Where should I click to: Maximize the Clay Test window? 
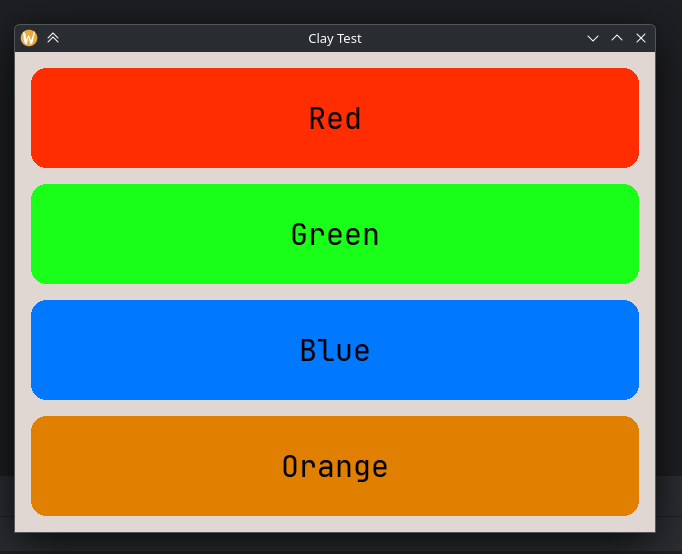617,38
